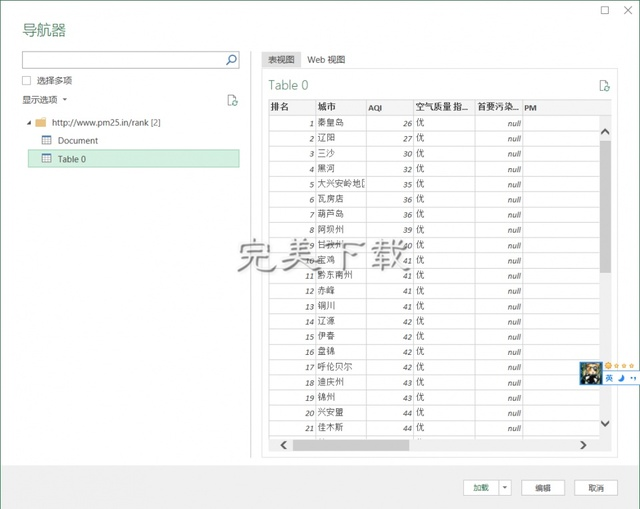Click the 三沙 city cell
Viewport: 640px width, 509px height.
(341, 153)
